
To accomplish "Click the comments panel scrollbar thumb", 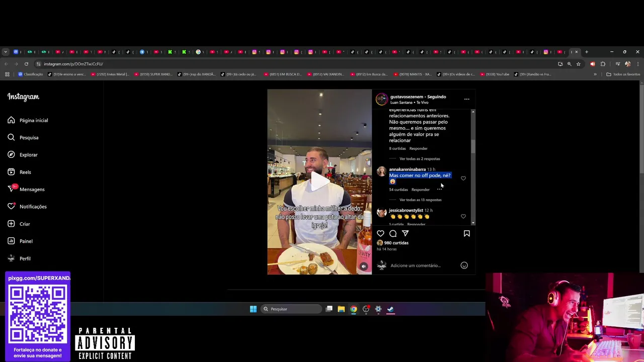I will pyautogui.click(x=472, y=145).
